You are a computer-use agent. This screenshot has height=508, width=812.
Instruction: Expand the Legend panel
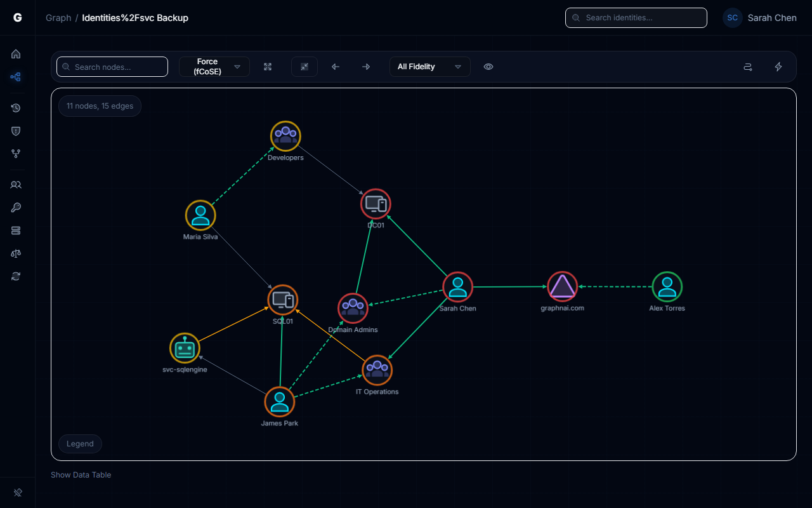[x=80, y=444]
